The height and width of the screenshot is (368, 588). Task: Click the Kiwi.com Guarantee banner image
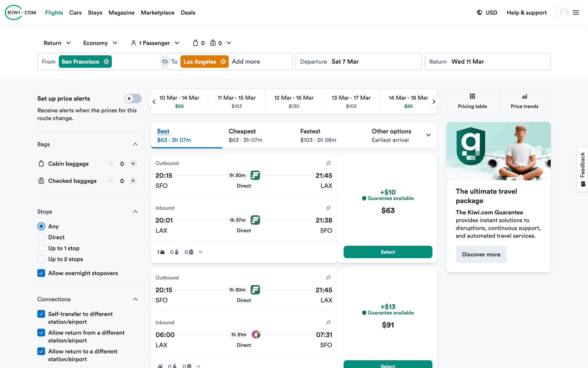coord(498,151)
